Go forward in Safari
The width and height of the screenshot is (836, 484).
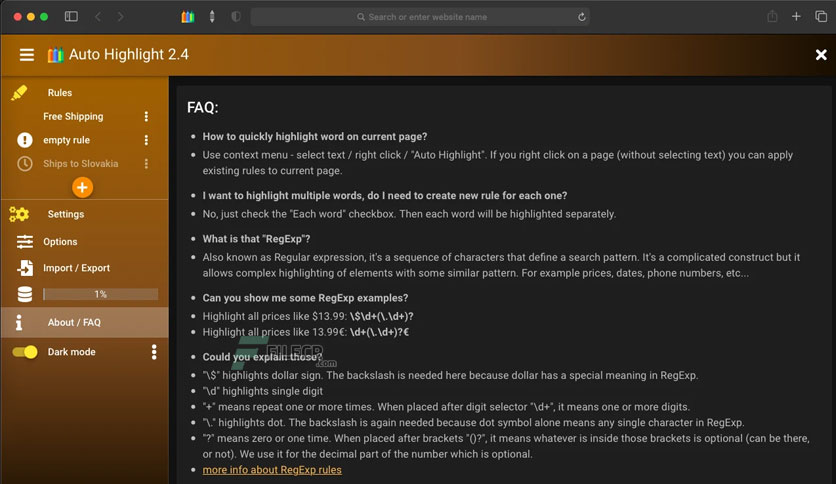120,17
